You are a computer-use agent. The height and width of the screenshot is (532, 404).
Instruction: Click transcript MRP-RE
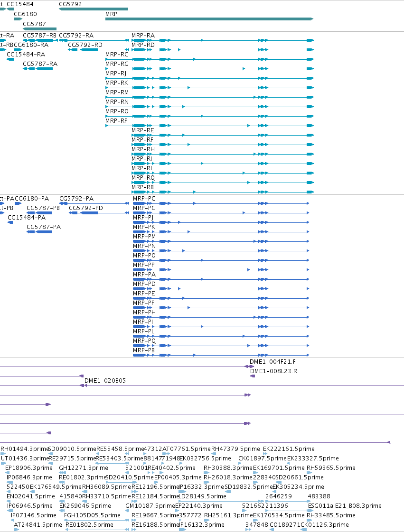(143, 130)
